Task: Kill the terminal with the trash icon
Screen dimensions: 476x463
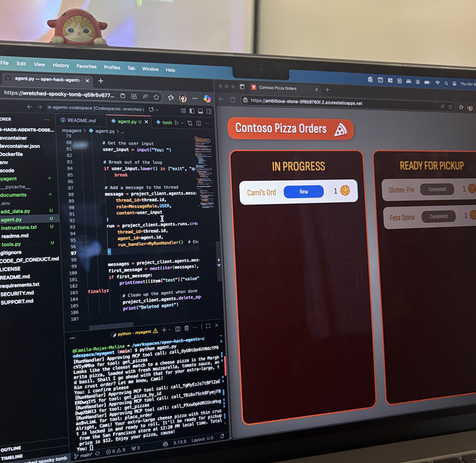Action: pos(187,328)
